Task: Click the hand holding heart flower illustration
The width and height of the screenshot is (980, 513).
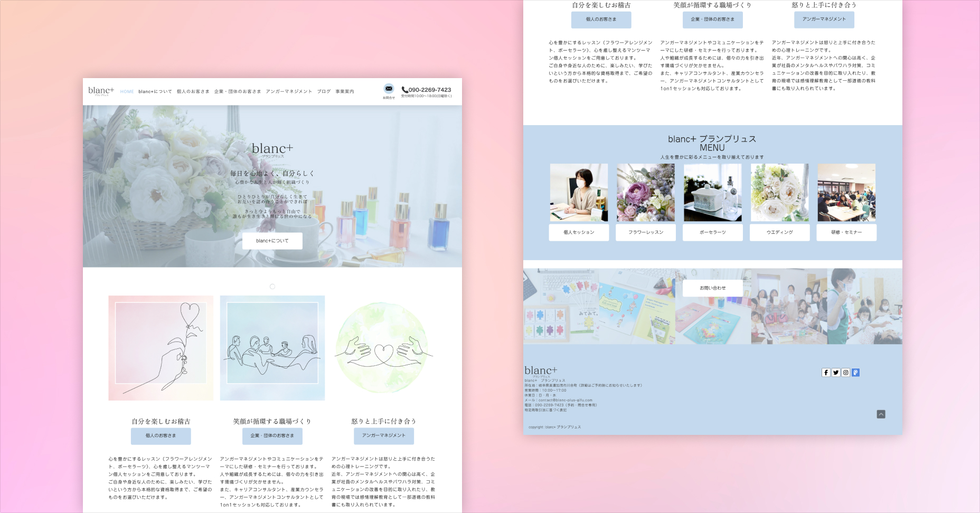Action: point(161,348)
